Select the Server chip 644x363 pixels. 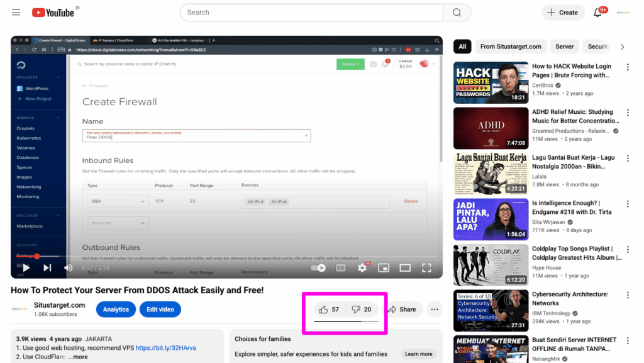click(x=564, y=47)
